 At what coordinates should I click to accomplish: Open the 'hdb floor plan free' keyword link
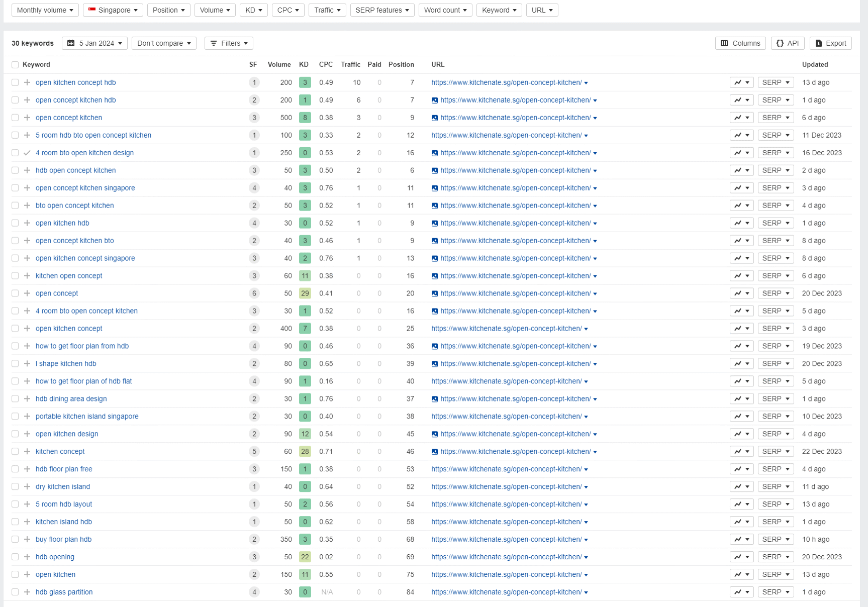64,469
